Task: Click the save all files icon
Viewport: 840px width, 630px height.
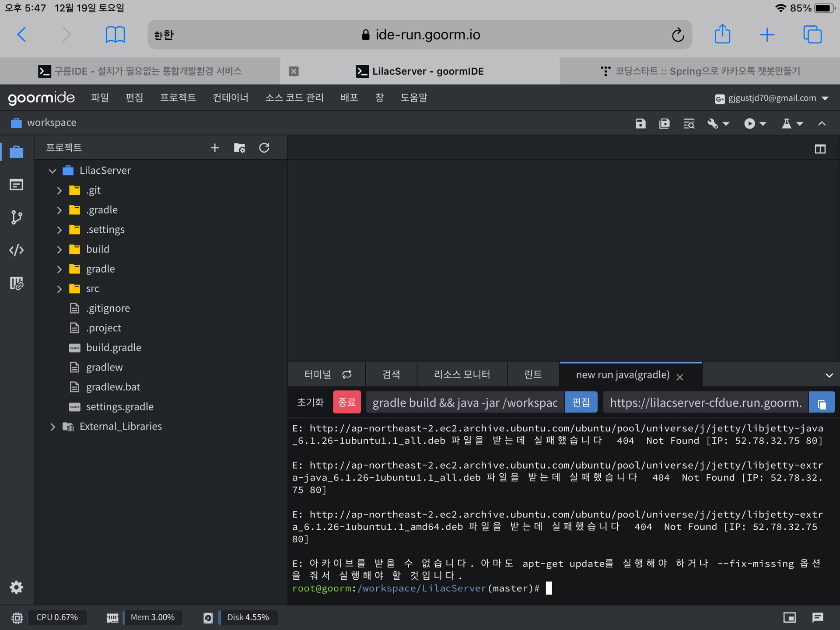Action: coord(664,124)
